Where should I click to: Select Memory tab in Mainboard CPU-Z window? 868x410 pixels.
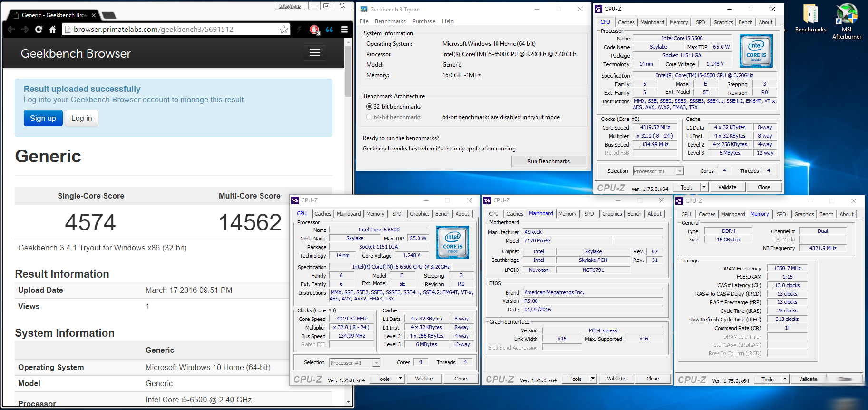pos(567,214)
